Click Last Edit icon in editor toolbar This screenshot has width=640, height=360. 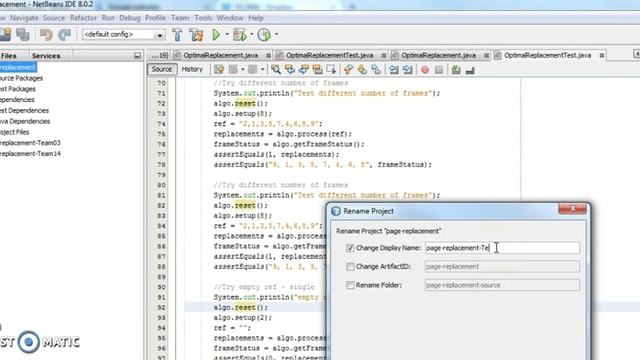click(219, 70)
